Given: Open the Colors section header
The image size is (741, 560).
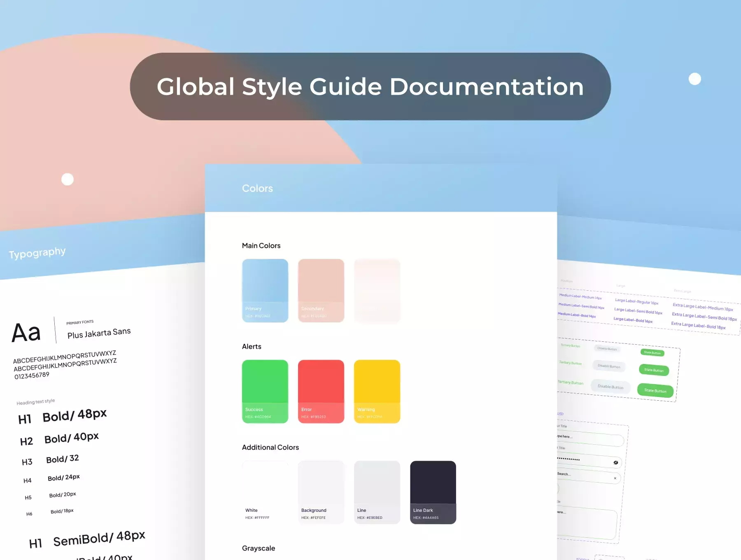Looking at the screenshot, I should click(x=257, y=188).
